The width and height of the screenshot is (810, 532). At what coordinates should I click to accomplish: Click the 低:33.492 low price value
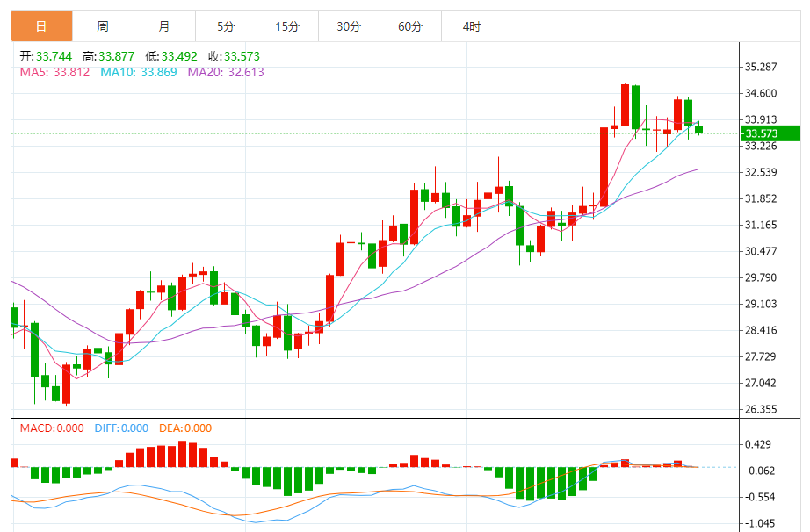(x=171, y=56)
